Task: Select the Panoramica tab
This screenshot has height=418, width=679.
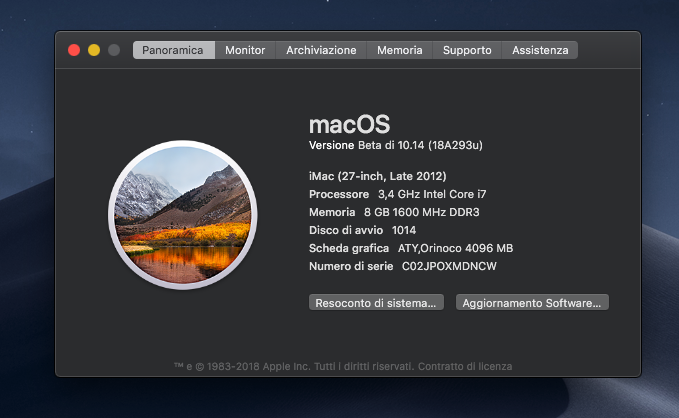Action: 174,50
